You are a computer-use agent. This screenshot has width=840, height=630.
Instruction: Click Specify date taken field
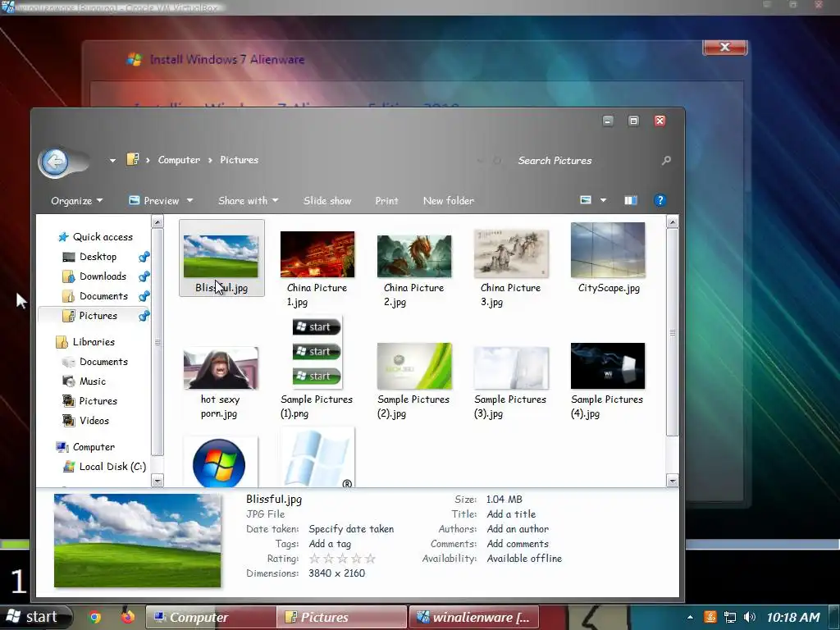[351, 529]
